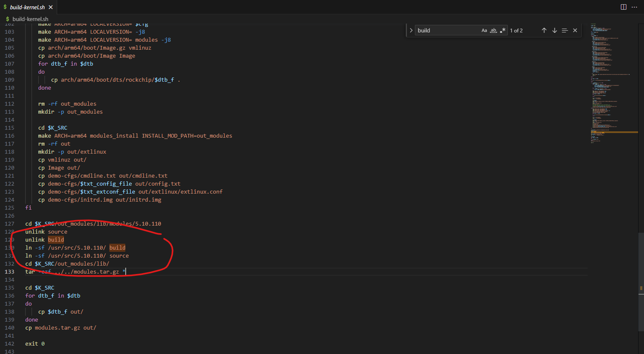Close the find widget
The image size is (644, 354).
(x=575, y=30)
